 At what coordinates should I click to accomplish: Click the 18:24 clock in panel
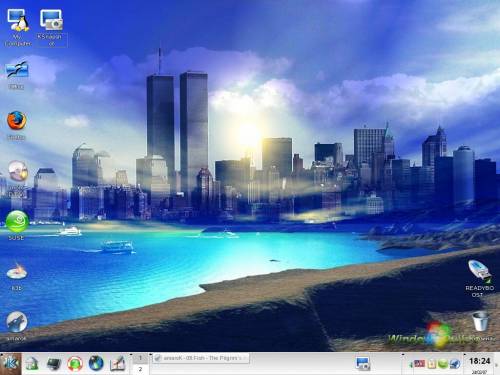click(480, 361)
